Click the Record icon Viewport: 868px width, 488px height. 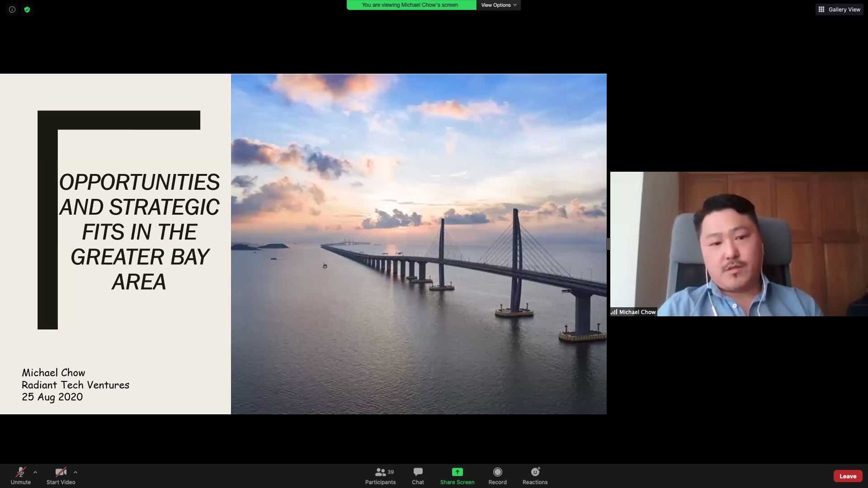tap(497, 472)
